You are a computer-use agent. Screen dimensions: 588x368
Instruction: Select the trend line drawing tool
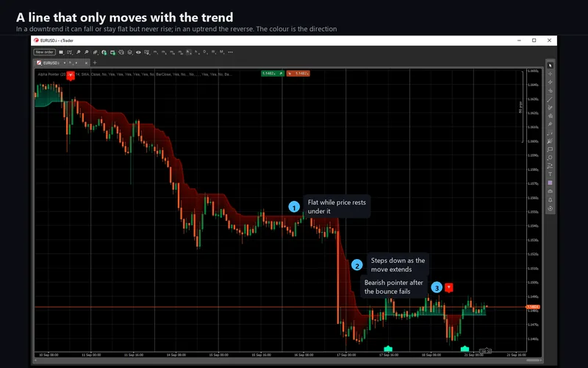(x=550, y=99)
